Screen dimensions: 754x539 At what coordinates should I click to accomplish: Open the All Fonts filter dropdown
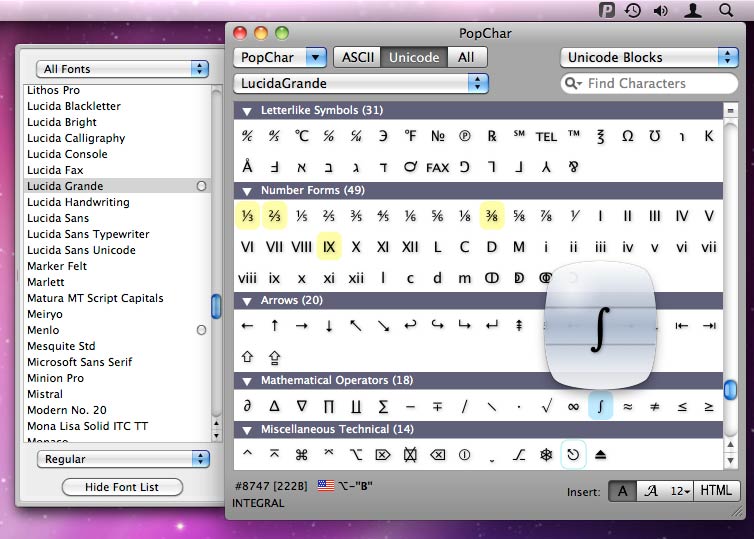122,69
